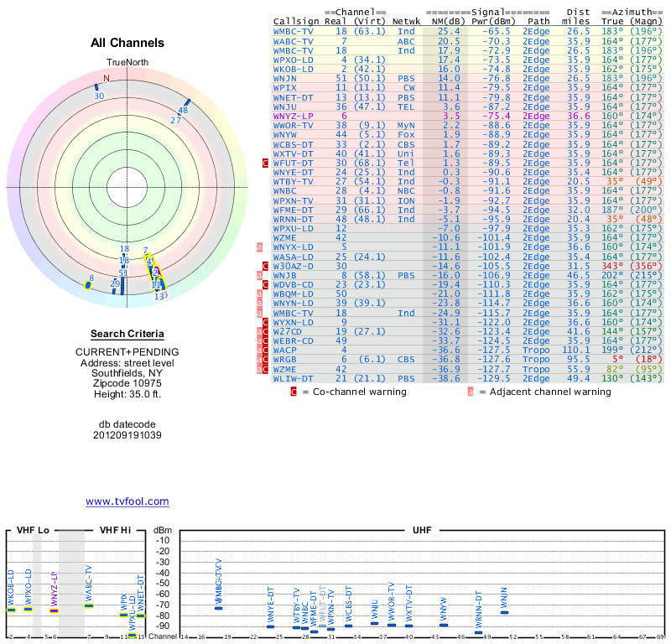Click the co-channel warning icon beside WFUT-DT

point(265,163)
